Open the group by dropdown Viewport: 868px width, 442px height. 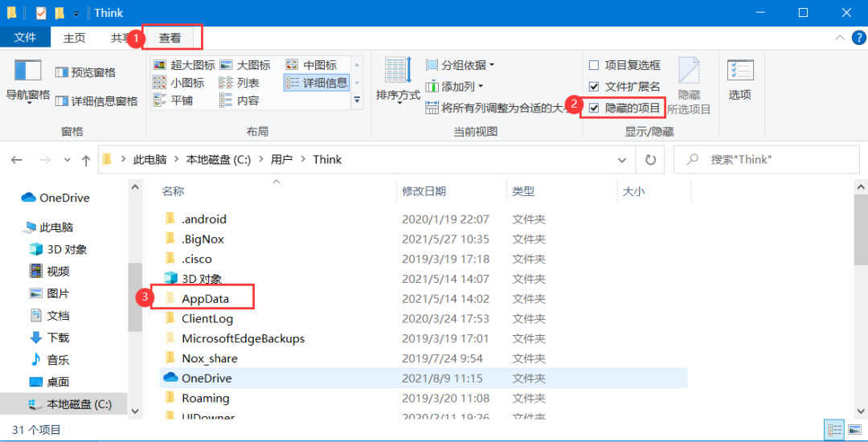(x=460, y=65)
